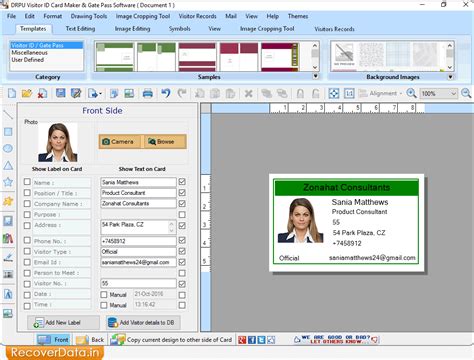474x360 pixels.
Task: Open the File menu
Action: click(11, 16)
